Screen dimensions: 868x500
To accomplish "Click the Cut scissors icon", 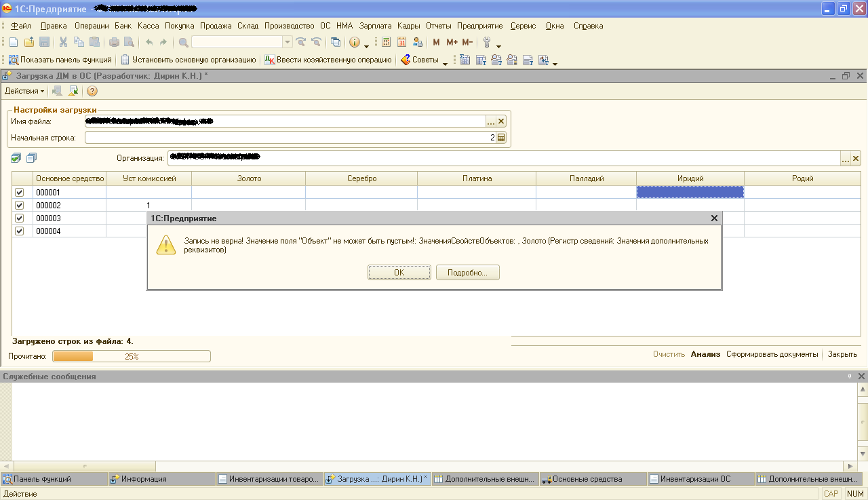I will click(x=63, y=42).
